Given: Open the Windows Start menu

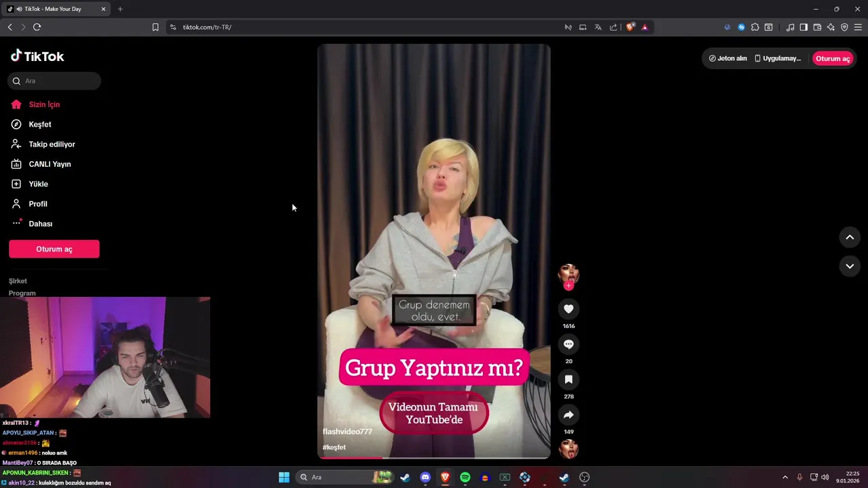Looking at the screenshot, I should tap(284, 477).
